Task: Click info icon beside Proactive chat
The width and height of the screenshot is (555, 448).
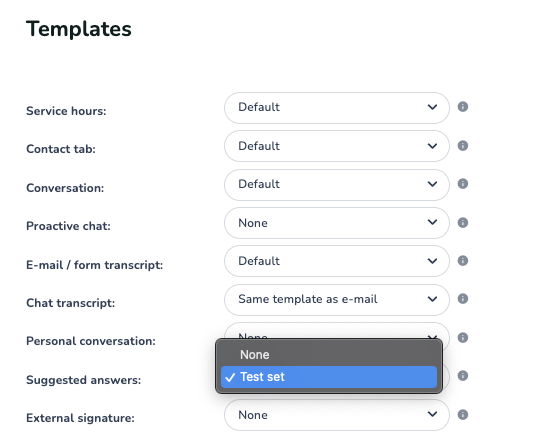Action: click(x=463, y=223)
